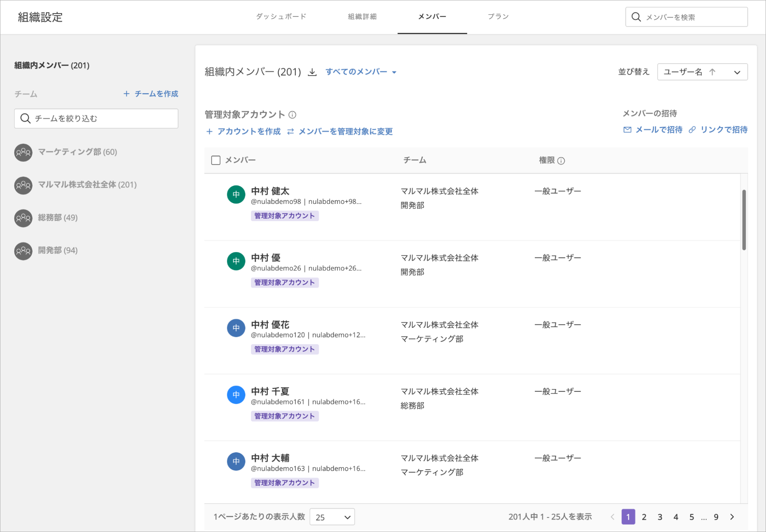This screenshot has height=532, width=766.
Task: Click the member list vertical scrollbar
Action: [x=744, y=220]
